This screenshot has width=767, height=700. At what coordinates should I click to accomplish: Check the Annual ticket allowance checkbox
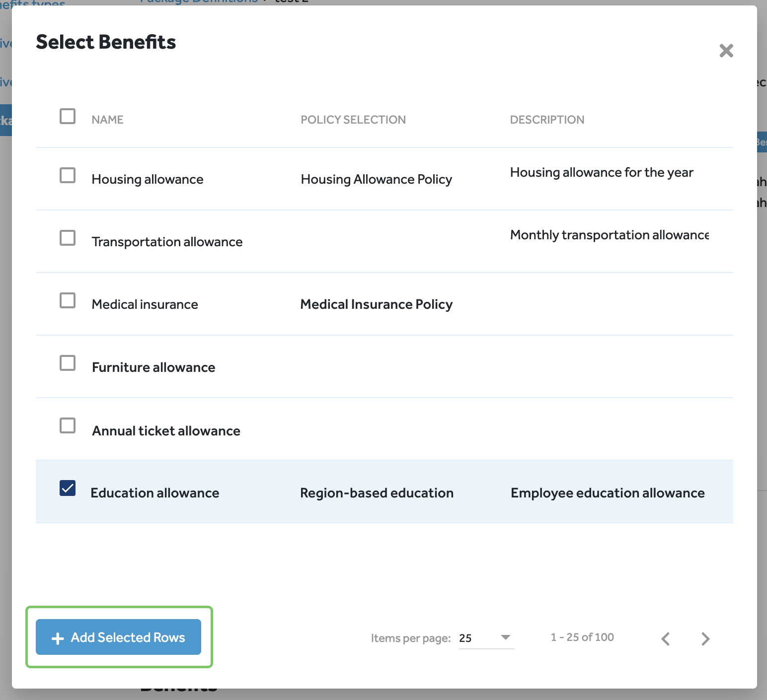68,425
